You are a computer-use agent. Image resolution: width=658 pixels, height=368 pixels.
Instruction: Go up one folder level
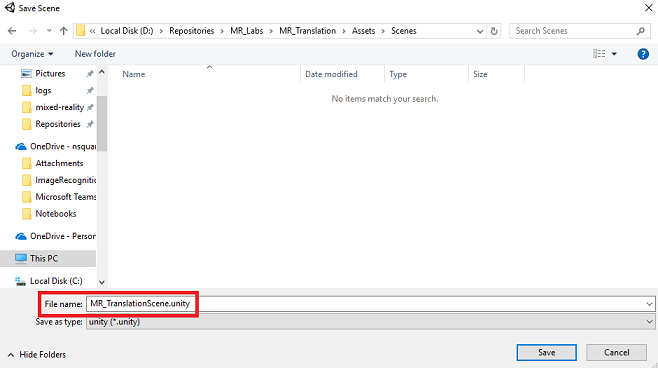point(63,31)
